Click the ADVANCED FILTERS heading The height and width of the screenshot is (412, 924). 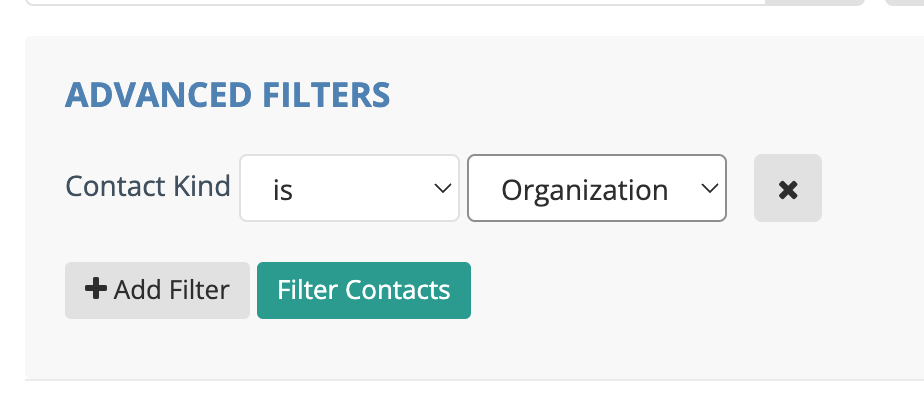click(x=227, y=95)
